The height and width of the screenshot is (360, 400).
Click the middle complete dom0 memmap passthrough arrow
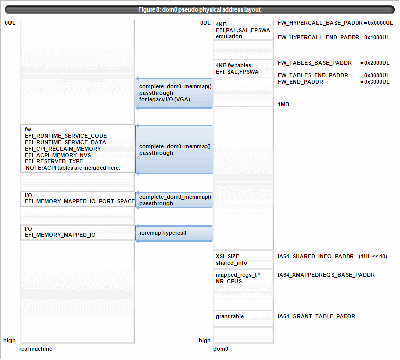coord(174,150)
